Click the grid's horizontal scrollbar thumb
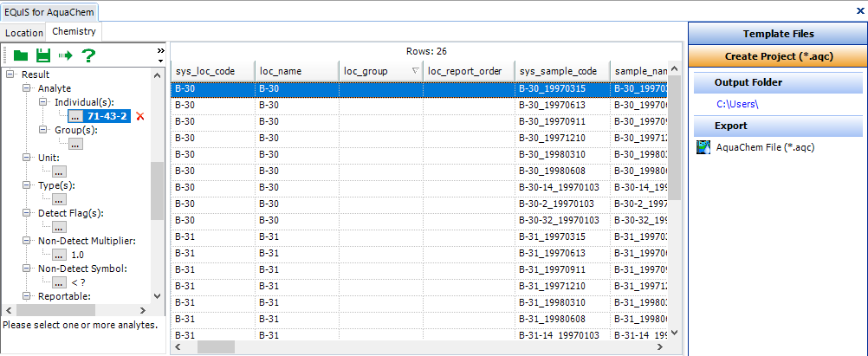Image resolution: width=868 pixels, height=356 pixels. [216, 346]
